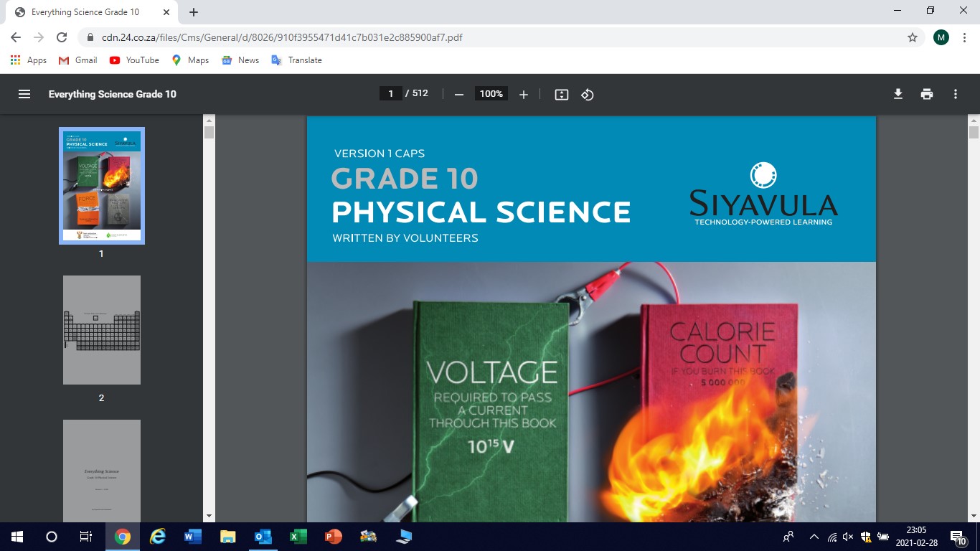The image size is (980, 551).
Task: Show hidden system tray icons
Action: point(814,536)
